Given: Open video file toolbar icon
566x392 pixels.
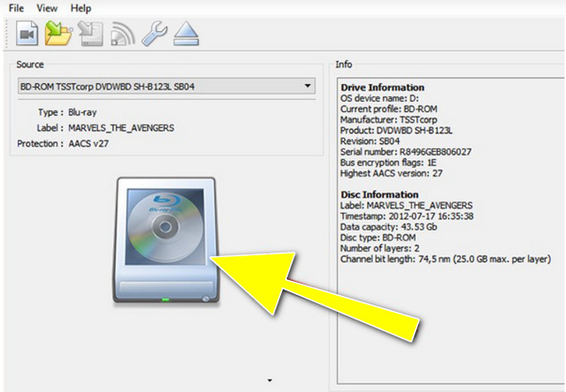Looking at the screenshot, I should 27,34.
